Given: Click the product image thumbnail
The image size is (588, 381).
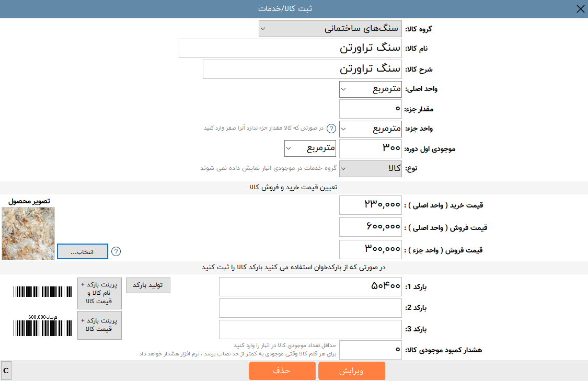Looking at the screenshot, I should [x=29, y=234].
